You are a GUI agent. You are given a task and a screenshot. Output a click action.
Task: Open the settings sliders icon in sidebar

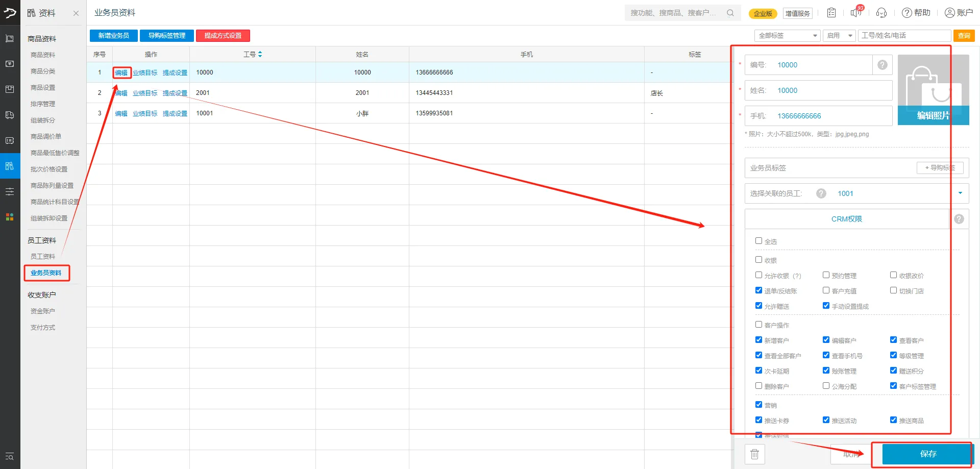10,191
